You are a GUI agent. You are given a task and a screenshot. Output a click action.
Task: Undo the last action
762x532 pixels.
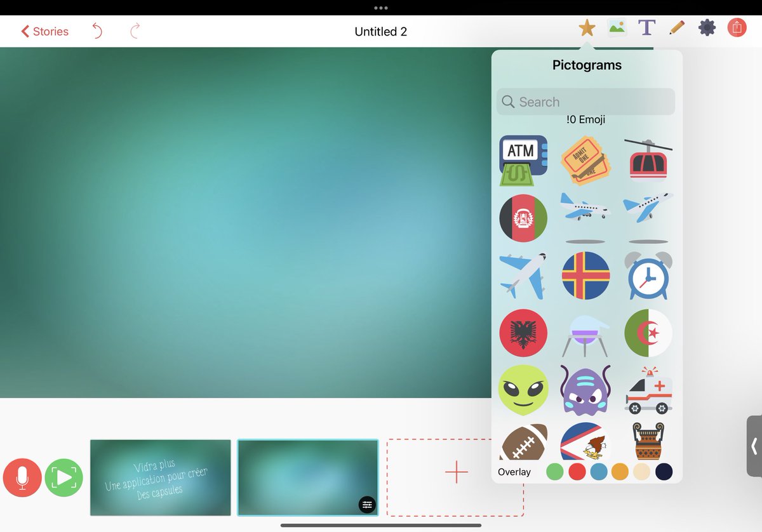pyautogui.click(x=97, y=30)
